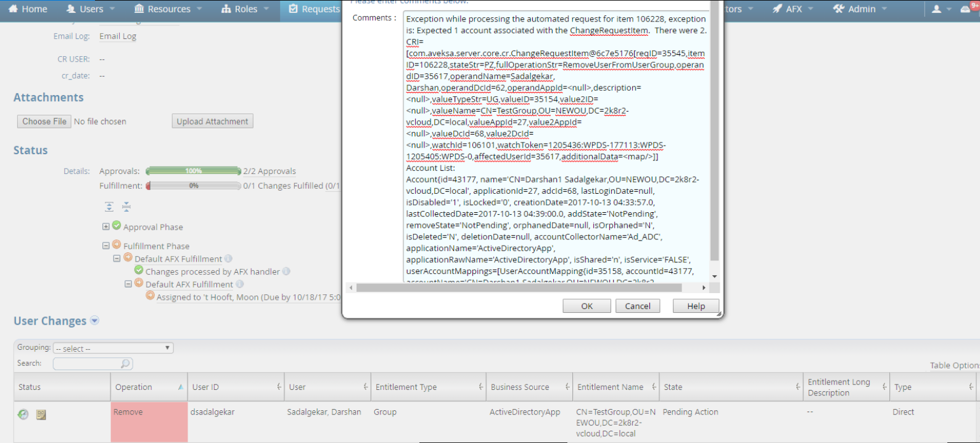Screen dimensions: 980x443
Task: Click the collapse all tree icon
Action: tap(126, 207)
